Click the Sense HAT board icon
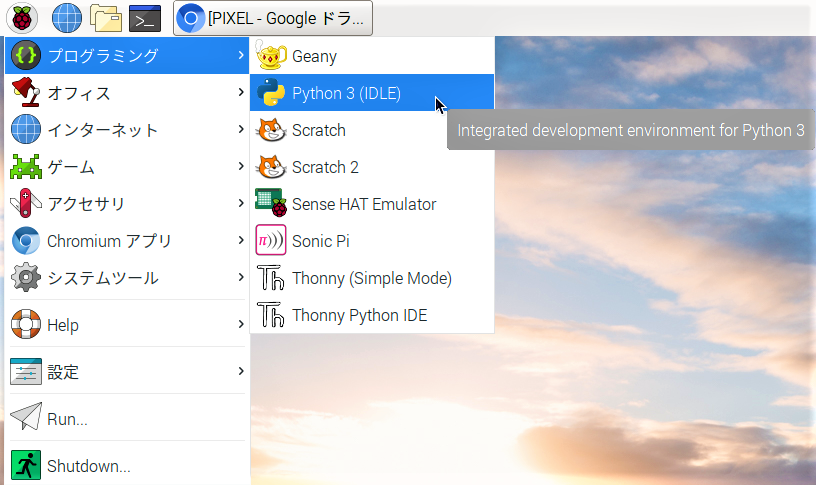This screenshot has width=816, height=485. coord(271,202)
